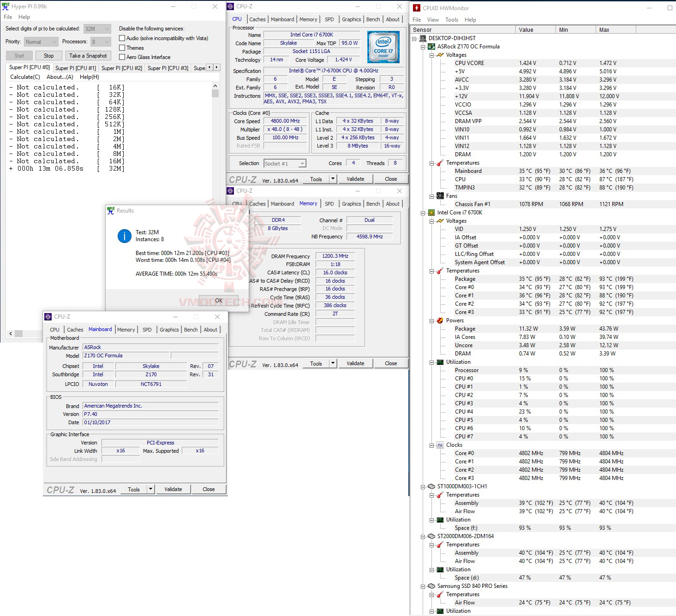
Task: Click the Utilization icon under Intel Core i7
Action: point(440,362)
